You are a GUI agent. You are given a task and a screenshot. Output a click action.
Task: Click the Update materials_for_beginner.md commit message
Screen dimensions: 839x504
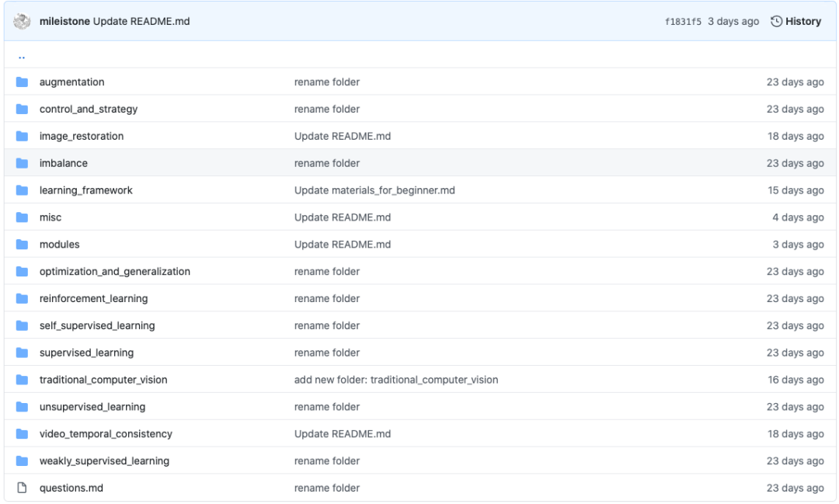(374, 190)
